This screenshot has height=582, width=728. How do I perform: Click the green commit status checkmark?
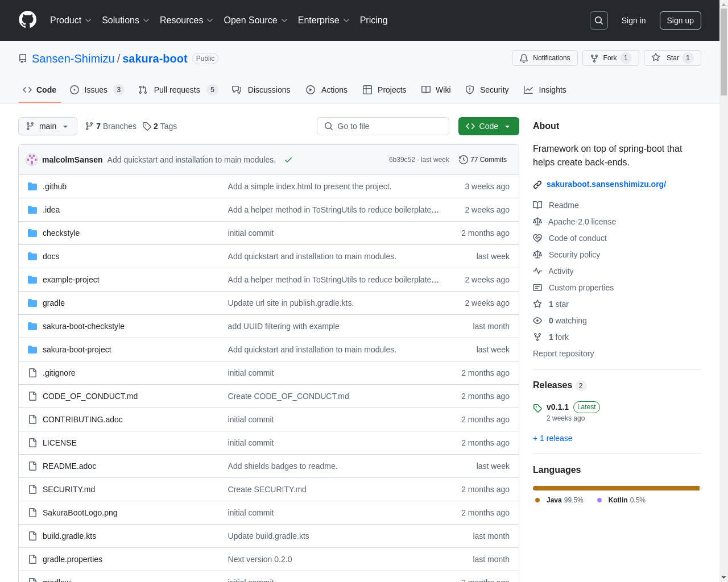point(288,160)
